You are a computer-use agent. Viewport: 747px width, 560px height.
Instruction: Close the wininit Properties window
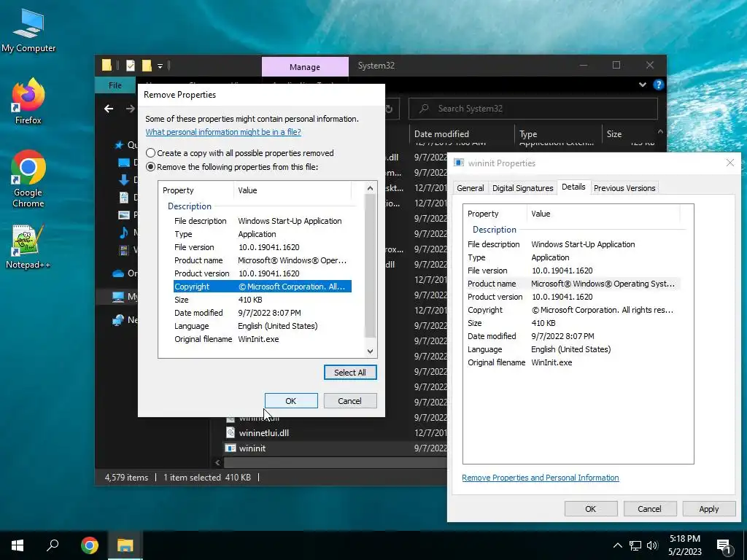coord(729,163)
